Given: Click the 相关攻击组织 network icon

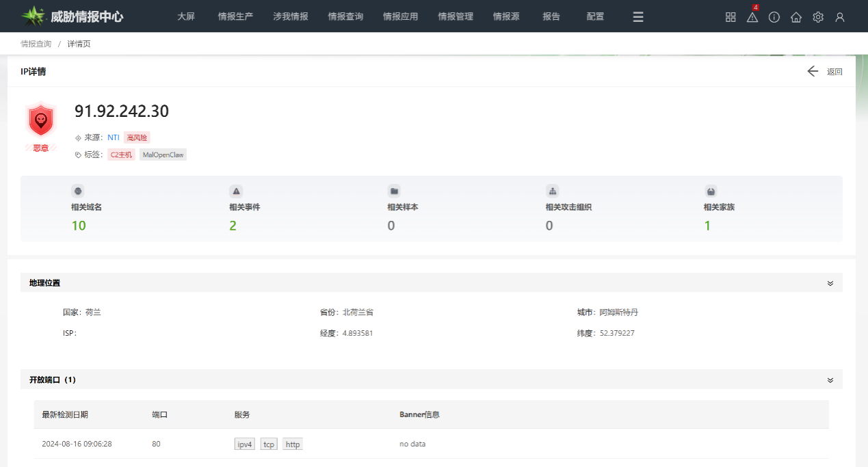Looking at the screenshot, I should click(x=553, y=191).
